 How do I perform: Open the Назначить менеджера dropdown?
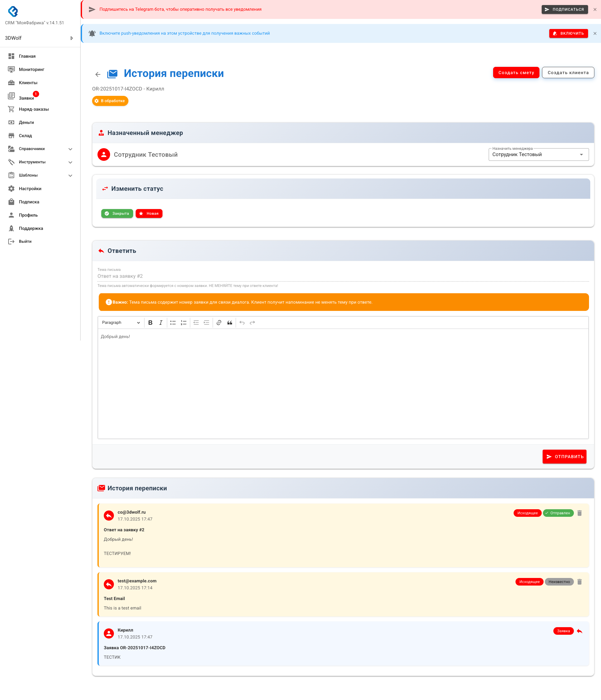tap(538, 155)
